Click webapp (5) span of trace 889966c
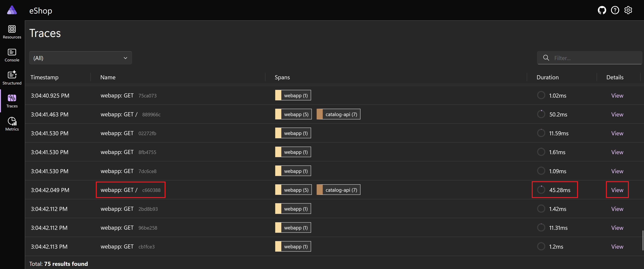The height and width of the screenshot is (269, 644). (293, 114)
